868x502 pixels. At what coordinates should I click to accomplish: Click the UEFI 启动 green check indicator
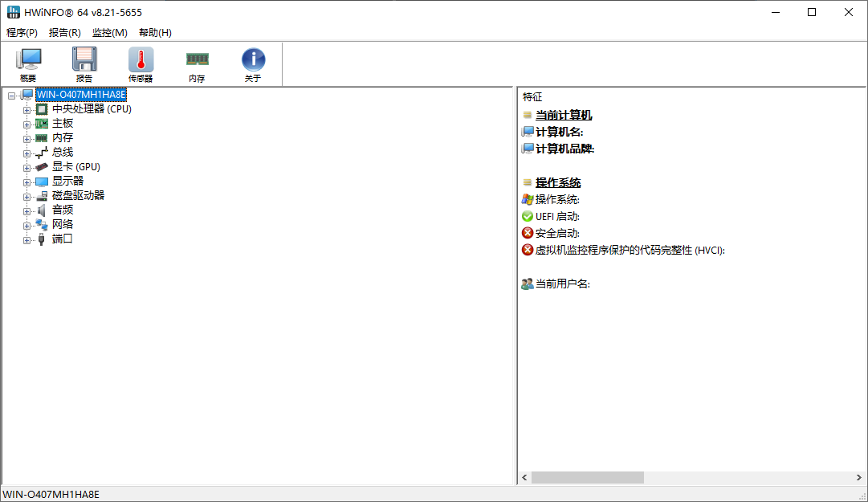coord(528,216)
